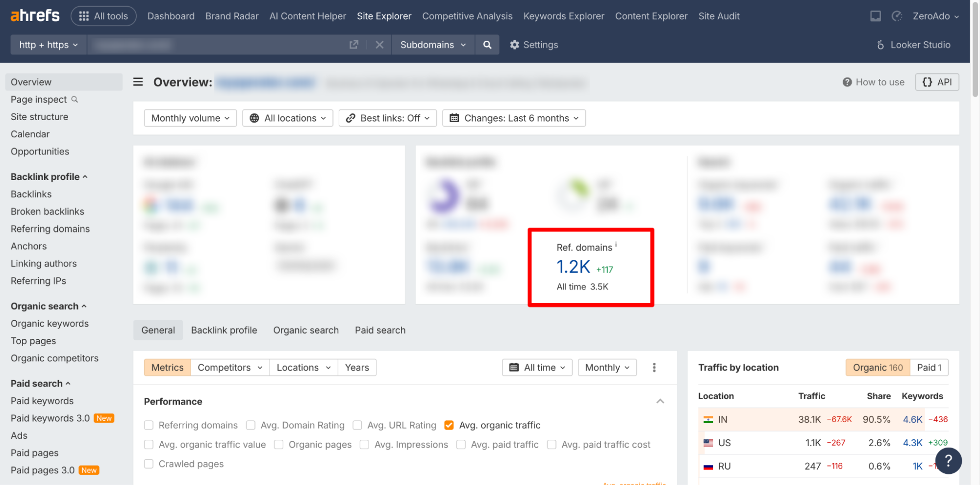Viewport: 980px width, 485px height.
Task: Collapse the Performance section chevron
Action: click(x=660, y=401)
